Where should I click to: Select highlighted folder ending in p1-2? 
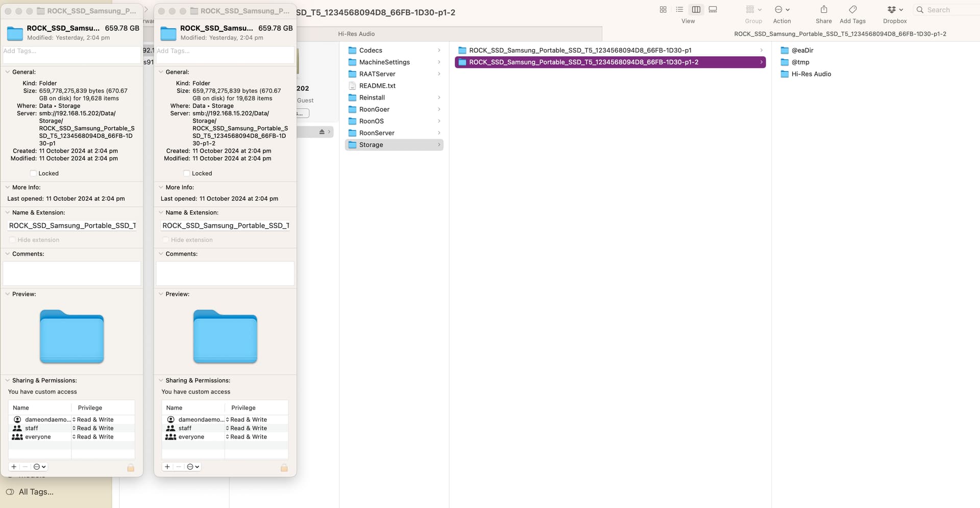point(610,62)
